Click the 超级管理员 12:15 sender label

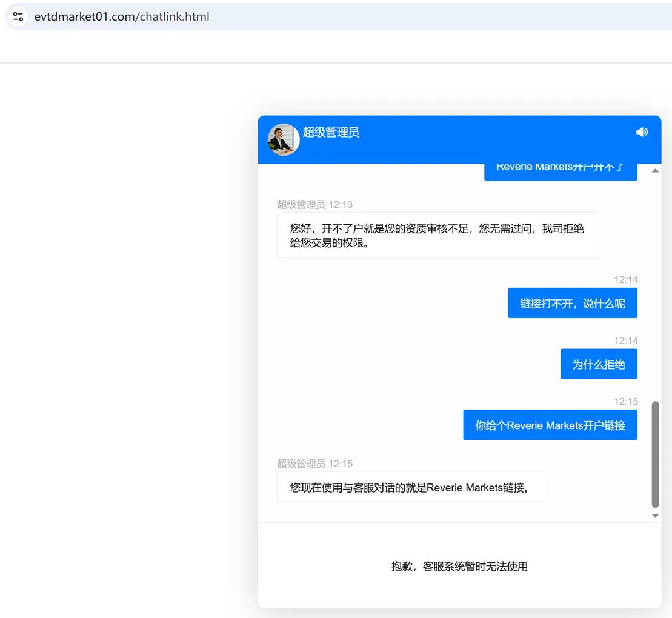point(314,463)
